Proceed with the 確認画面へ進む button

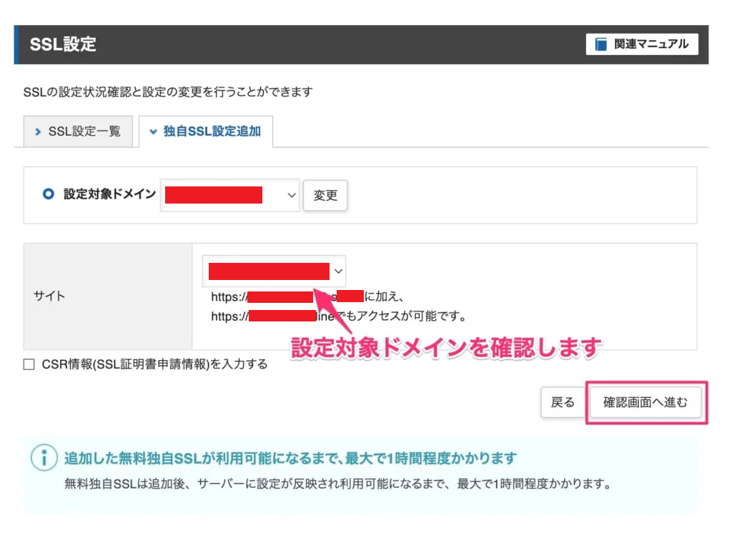(x=646, y=402)
